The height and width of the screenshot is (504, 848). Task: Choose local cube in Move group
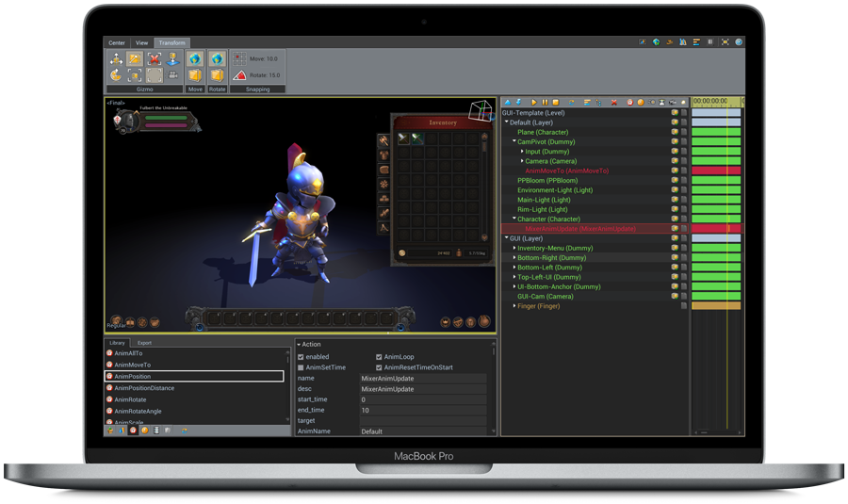tap(195, 75)
